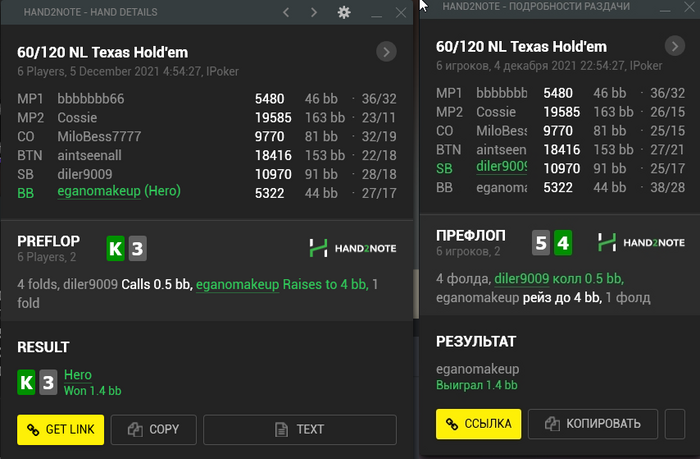Open eganomakeup link in English preflop action line
This screenshot has height=459, width=700.
click(237, 284)
